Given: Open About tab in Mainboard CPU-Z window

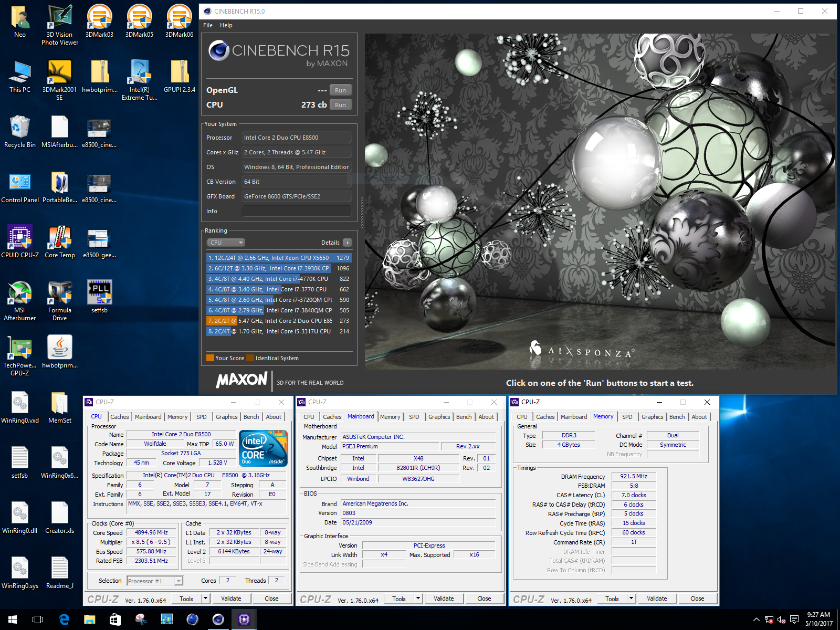Looking at the screenshot, I should tap(486, 417).
